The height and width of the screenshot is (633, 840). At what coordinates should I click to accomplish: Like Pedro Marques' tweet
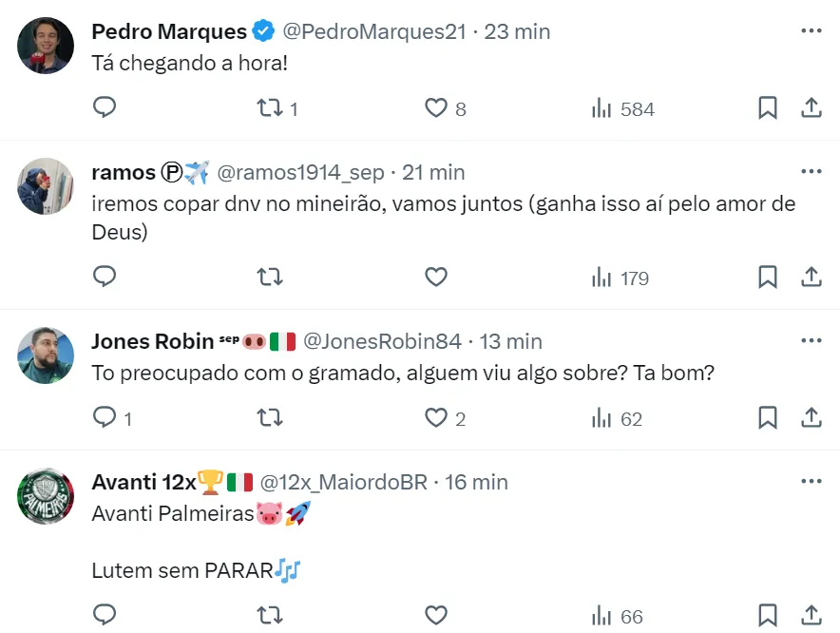coord(435,108)
